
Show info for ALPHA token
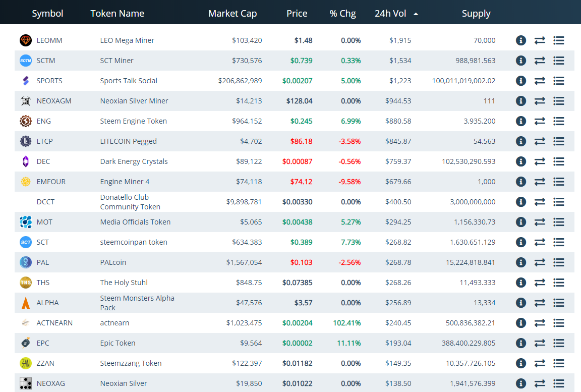[x=520, y=303]
